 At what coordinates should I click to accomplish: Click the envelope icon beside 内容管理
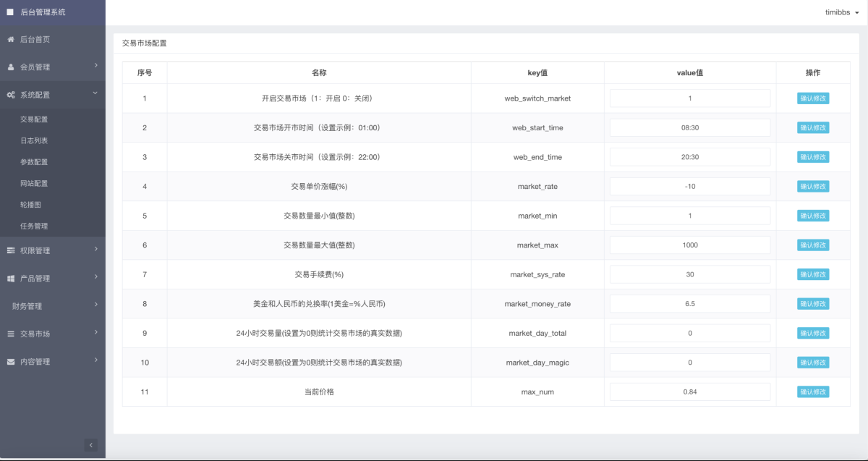[11, 361]
